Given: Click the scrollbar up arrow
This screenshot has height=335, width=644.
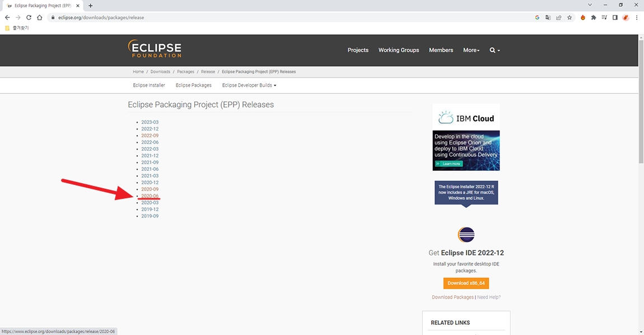Looking at the screenshot, I should coord(641,37).
